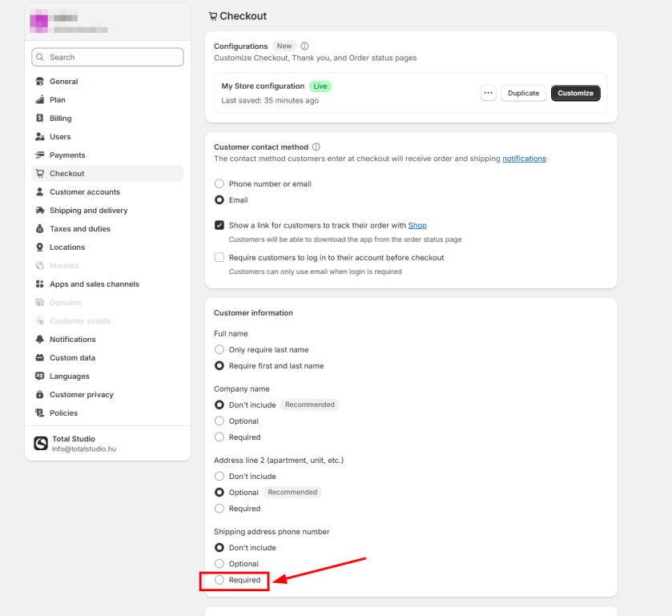Open the three-dots menu for My Store configuration
The height and width of the screenshot is (616, 672).
pos(488,93)
